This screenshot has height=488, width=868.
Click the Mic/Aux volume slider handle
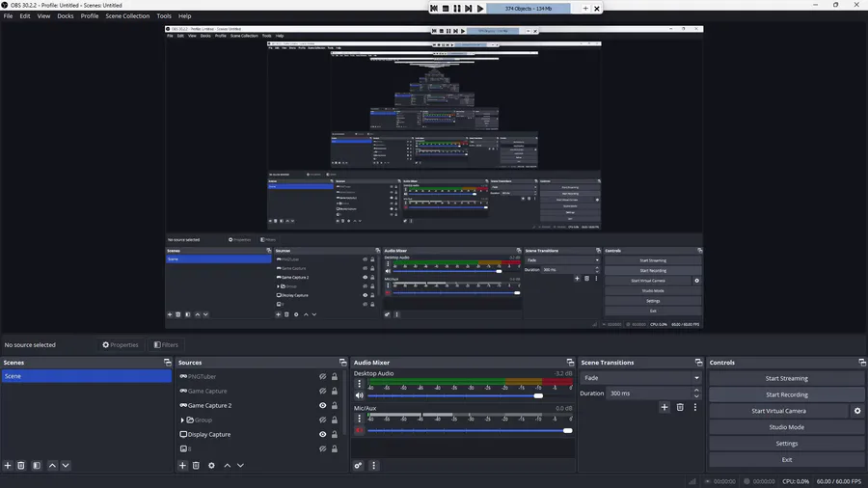click(x=567, y=430)
